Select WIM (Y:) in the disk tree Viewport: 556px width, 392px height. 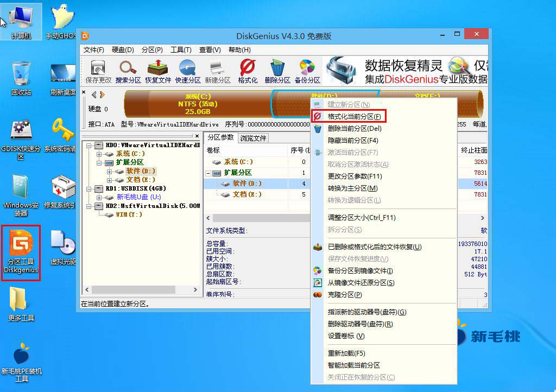pyautogui.click(x=129, y=215)
